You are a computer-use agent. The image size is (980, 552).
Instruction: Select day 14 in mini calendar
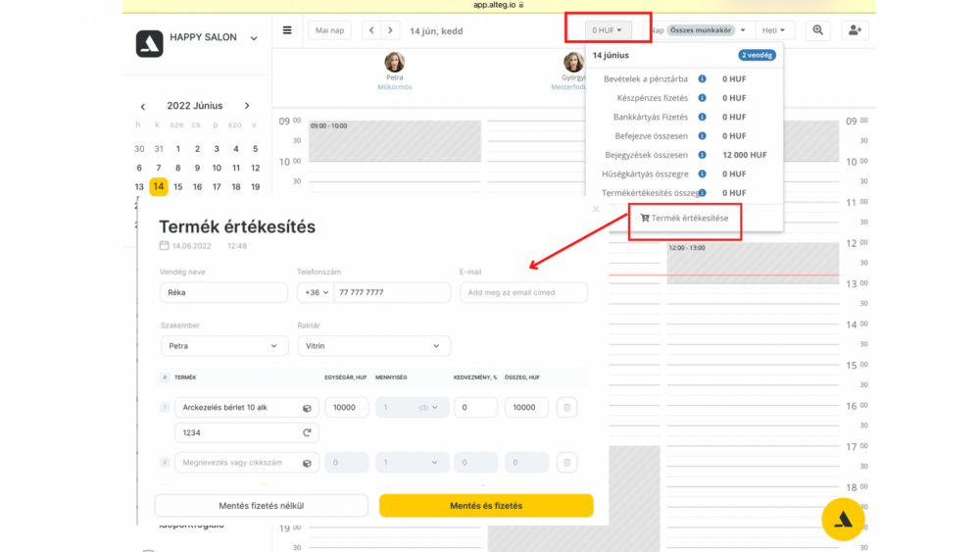click(159, 187)
